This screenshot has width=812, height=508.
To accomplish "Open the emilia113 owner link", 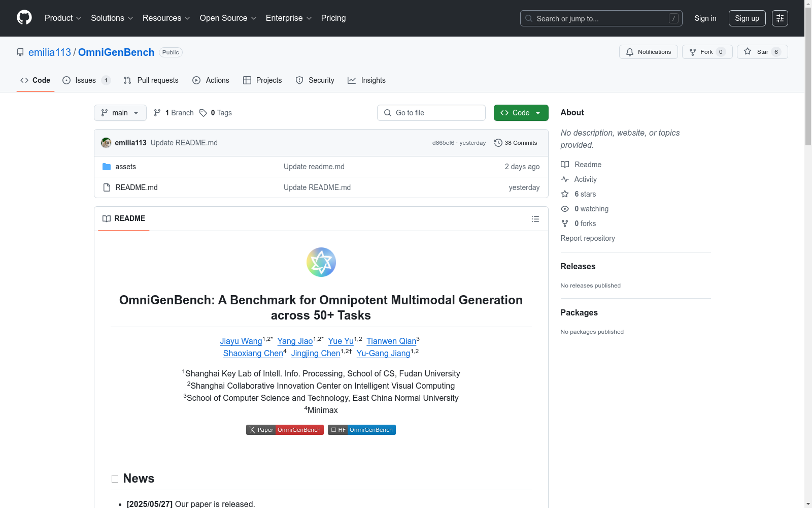I will (x=50, y=52).
